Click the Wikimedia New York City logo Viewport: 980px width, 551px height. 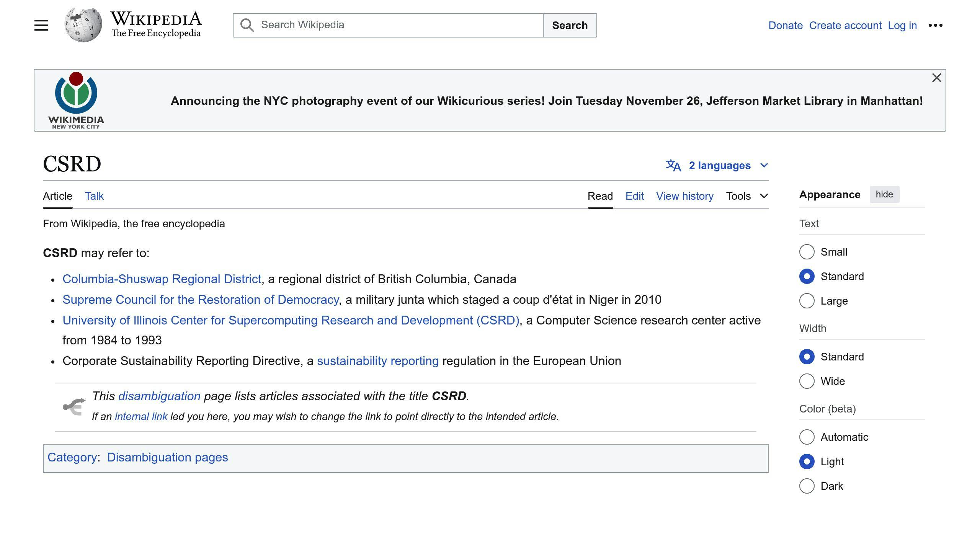(76, 100)
